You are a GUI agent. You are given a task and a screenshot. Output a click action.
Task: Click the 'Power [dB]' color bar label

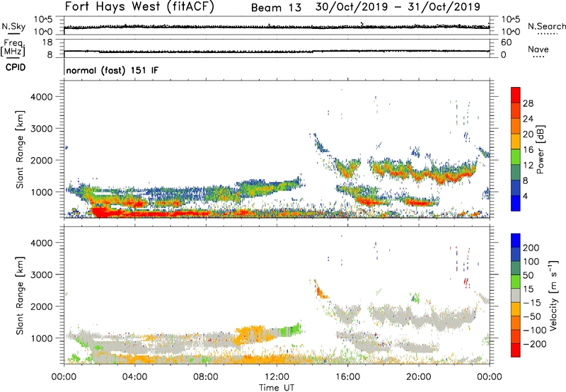pyautogui.click(x=540, y=149)
